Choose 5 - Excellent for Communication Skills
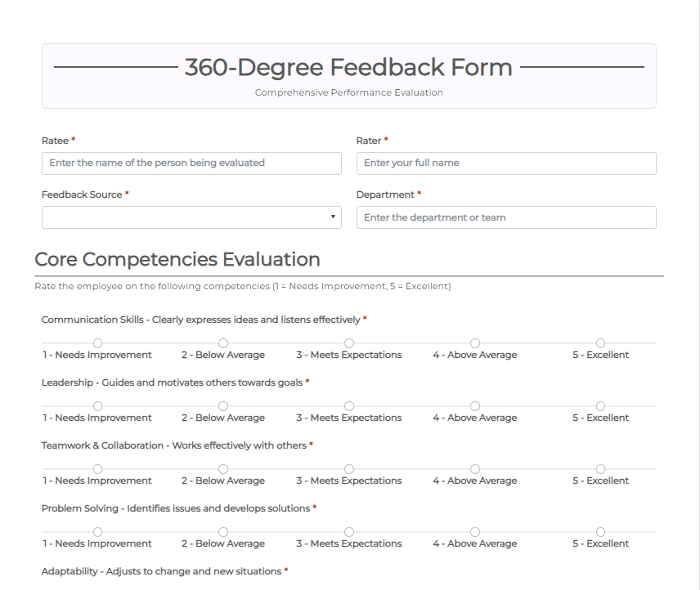This screenshot has height=590, width=700. point(600,343)
